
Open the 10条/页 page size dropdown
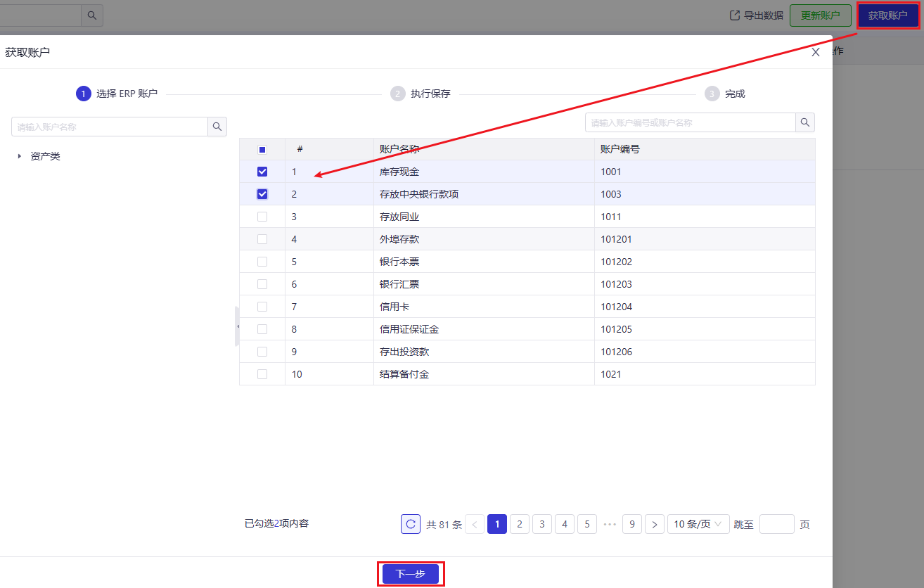pos(698,524)
